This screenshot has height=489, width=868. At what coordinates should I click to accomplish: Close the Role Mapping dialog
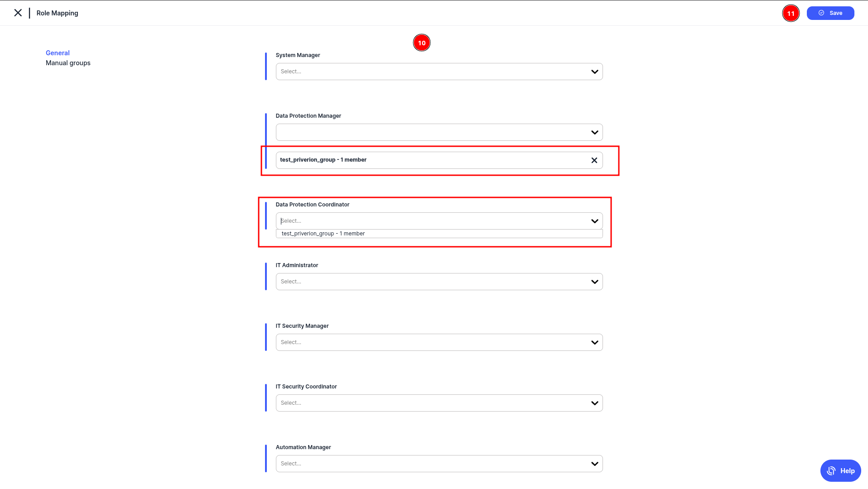tap(18, 13)
